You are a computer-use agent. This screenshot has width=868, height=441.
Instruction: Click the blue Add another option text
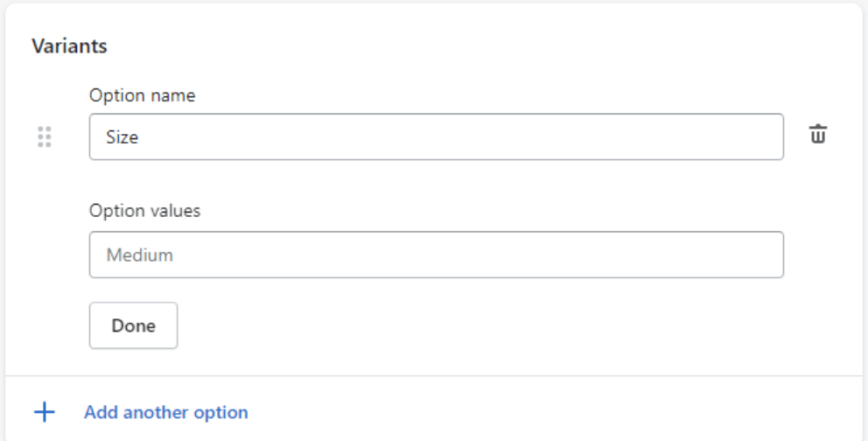pyautogui.click(x=166, y=412)
